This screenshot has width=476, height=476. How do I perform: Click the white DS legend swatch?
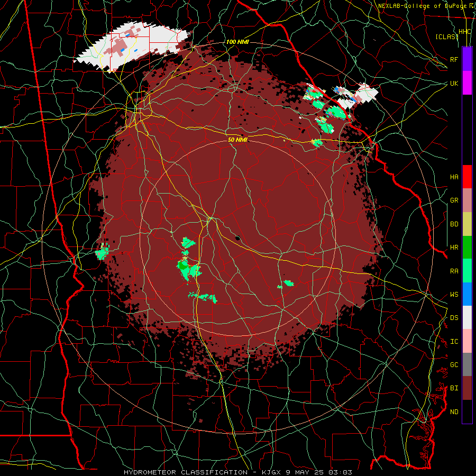tap(467, 317)
